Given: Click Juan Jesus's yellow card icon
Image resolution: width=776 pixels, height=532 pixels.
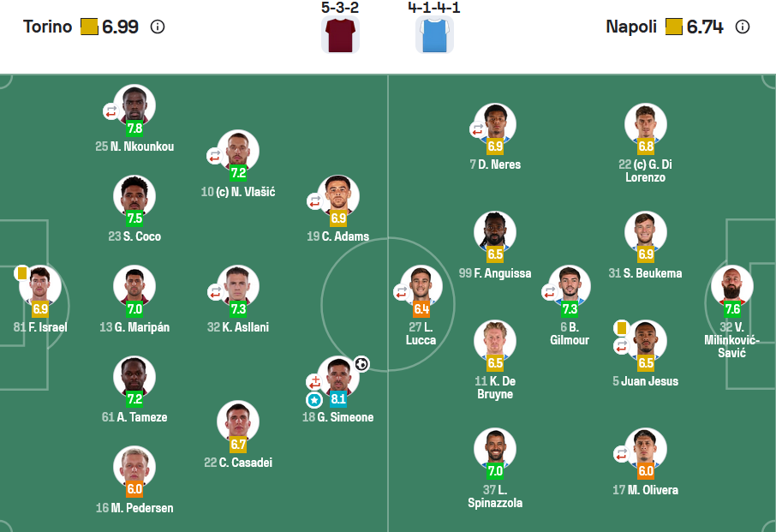Looking at the screenshot, I should click(623, 328).
